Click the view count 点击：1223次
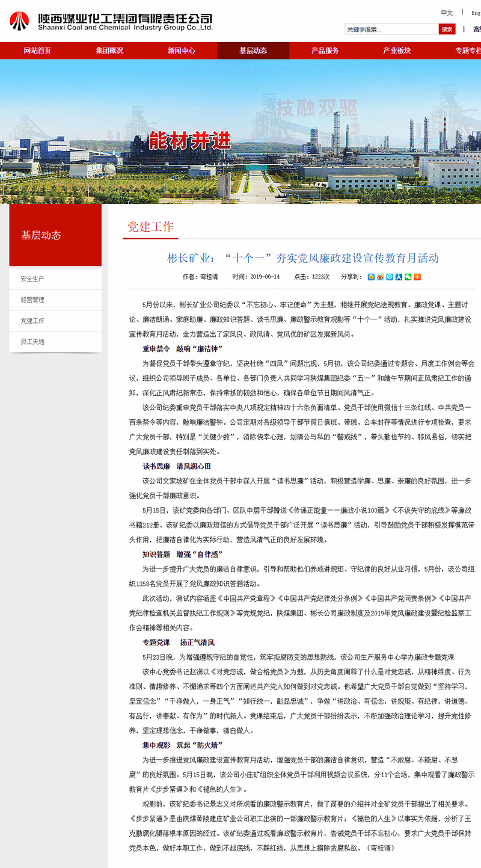The width and height of the screenshot is (481, 868). pos(311,277)
